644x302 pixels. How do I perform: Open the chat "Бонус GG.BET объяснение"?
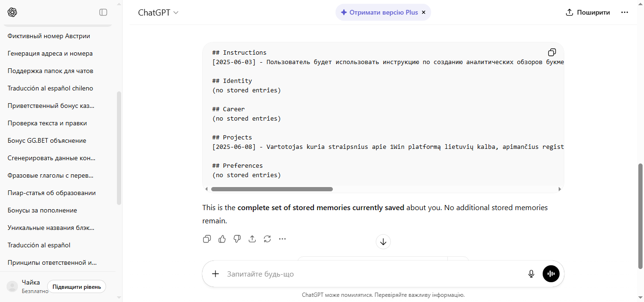[x=47, y=140]
